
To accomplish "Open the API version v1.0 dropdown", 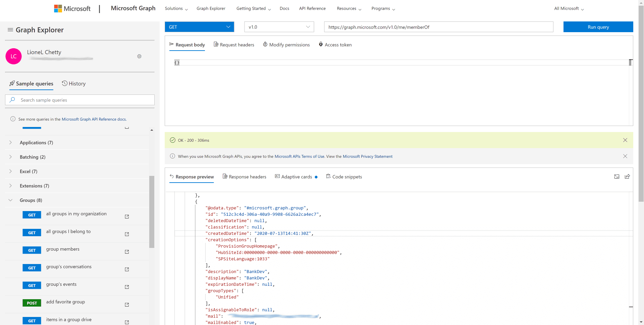I will coord(279,27).
